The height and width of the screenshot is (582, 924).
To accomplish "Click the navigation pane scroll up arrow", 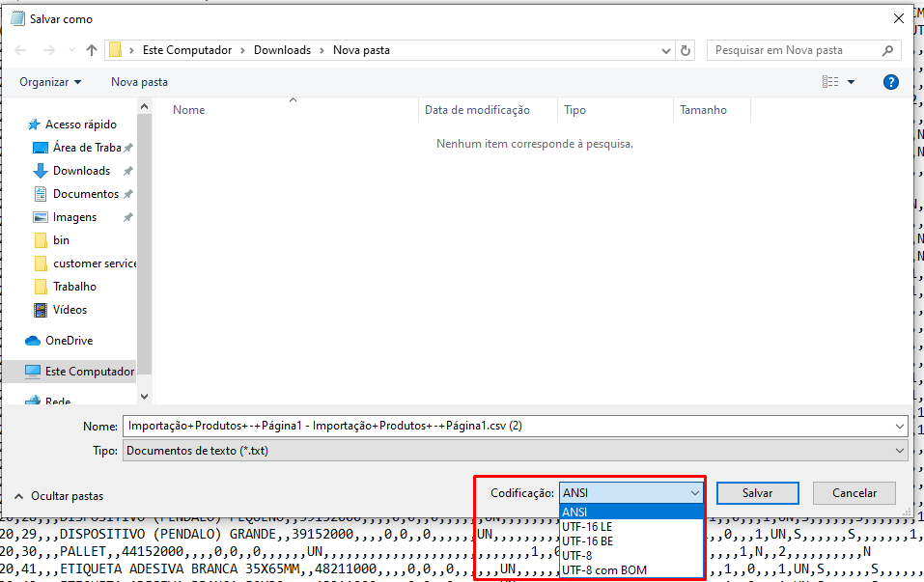I will (145, 106).
